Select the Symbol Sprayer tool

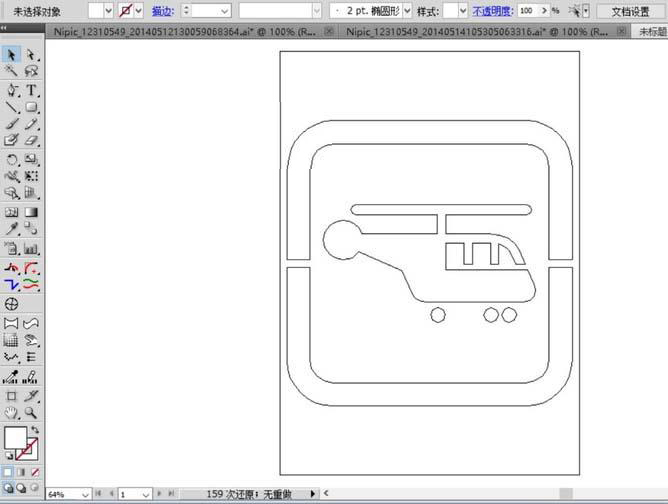12,248
